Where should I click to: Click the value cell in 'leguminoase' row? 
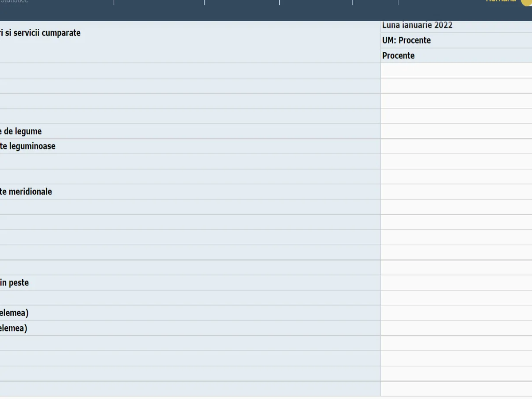456,146
